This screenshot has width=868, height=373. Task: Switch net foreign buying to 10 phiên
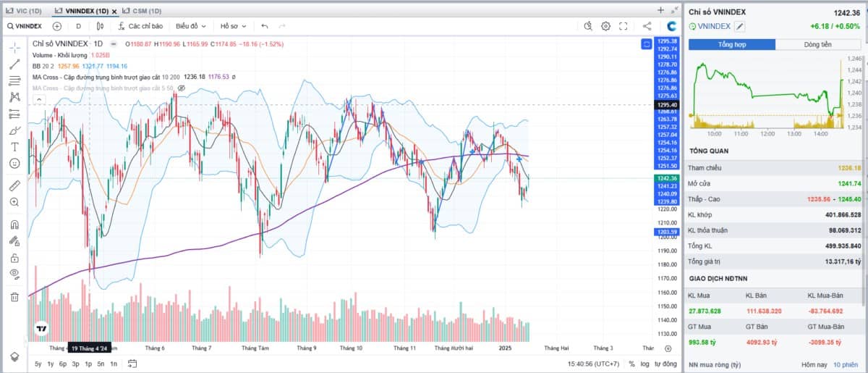pyautogui.click(x=846, y=364)
